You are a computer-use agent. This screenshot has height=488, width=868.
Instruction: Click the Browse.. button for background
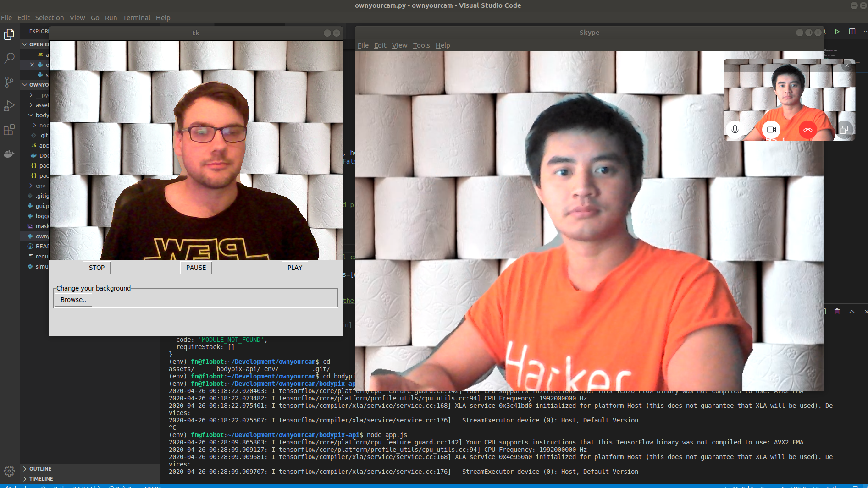(73, 300)
